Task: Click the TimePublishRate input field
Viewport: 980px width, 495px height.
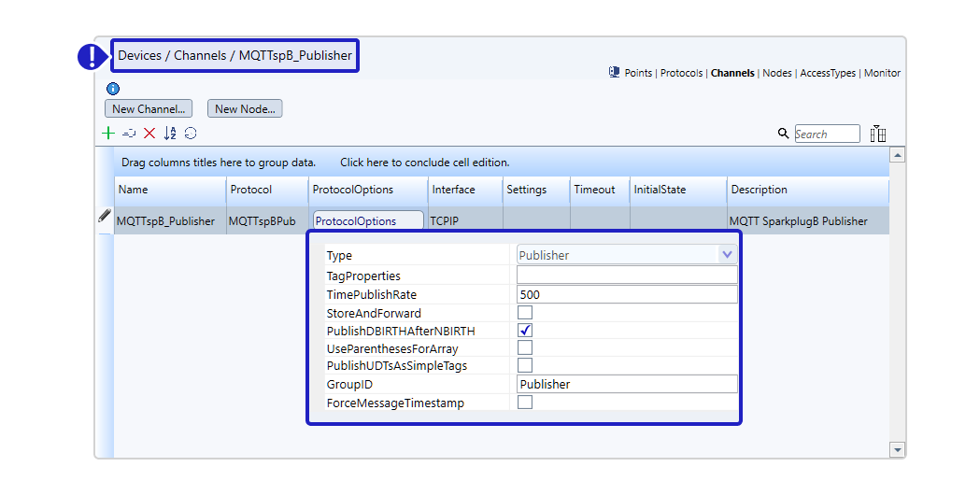Action: pyautogui.click(x=626, y=294)
